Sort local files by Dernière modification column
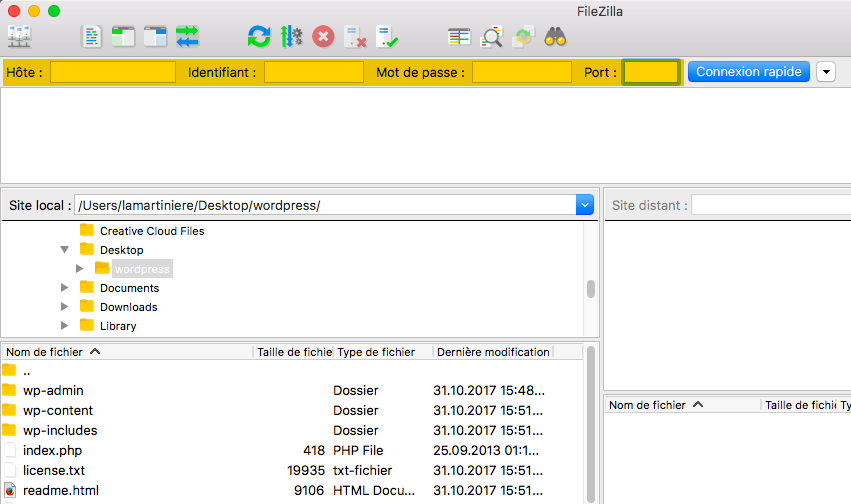The image size is (851, 504). coord(493,352)
